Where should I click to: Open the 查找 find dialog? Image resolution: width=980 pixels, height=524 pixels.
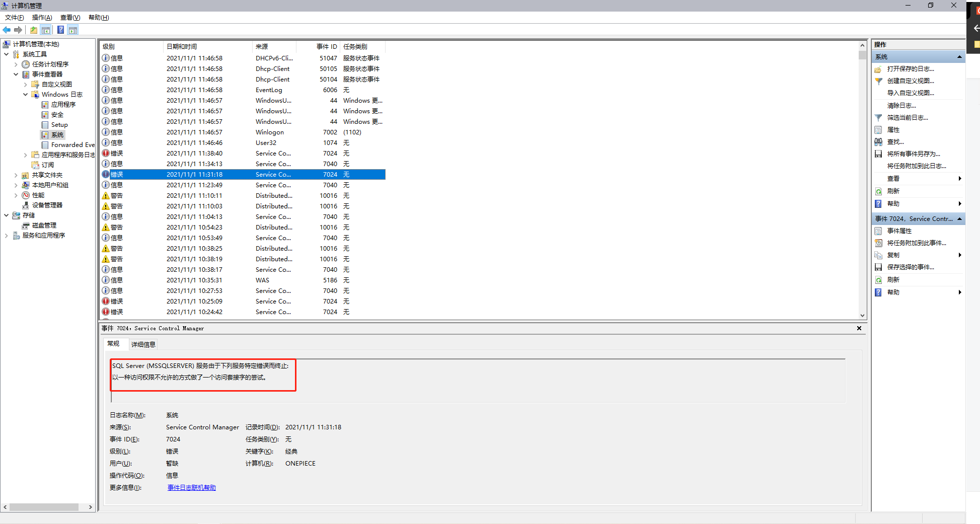tap(895, 141)
